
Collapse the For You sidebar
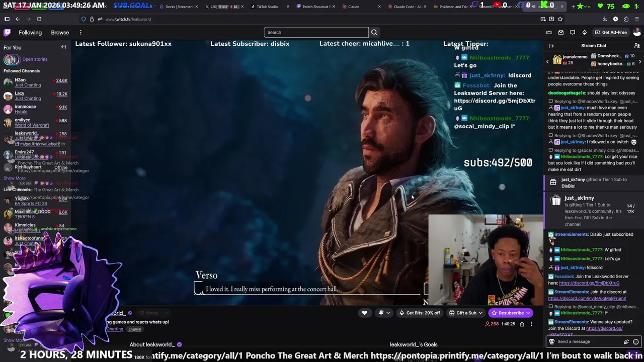click(63, 47)
